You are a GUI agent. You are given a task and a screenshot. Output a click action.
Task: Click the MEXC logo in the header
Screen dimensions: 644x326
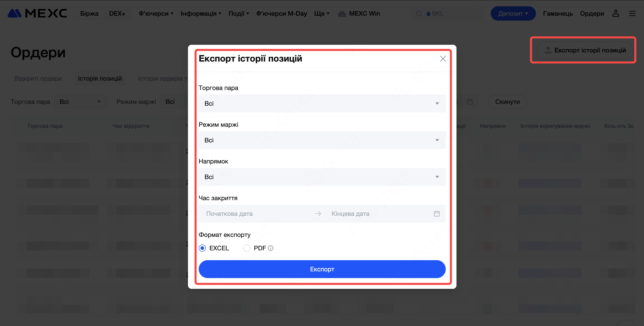37,13
